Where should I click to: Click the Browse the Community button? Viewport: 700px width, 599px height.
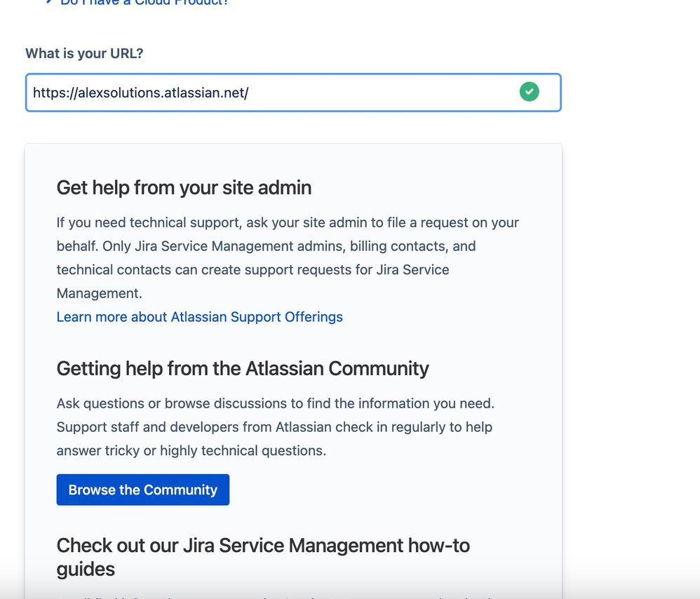(x=143, y=490)
